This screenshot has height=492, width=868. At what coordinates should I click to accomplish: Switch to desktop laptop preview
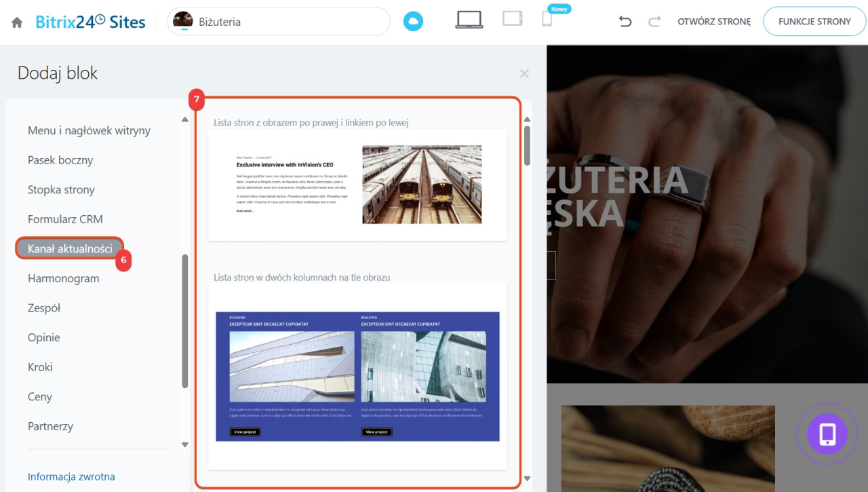tap(469, 20)
